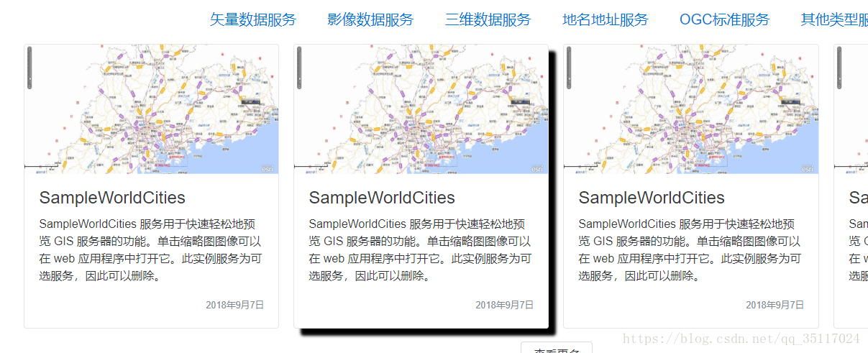Image resolution: width=868 pixels, height=353 pixels.
Task: Switch to 影像数据服务 tab
Action: click(370, 19)
